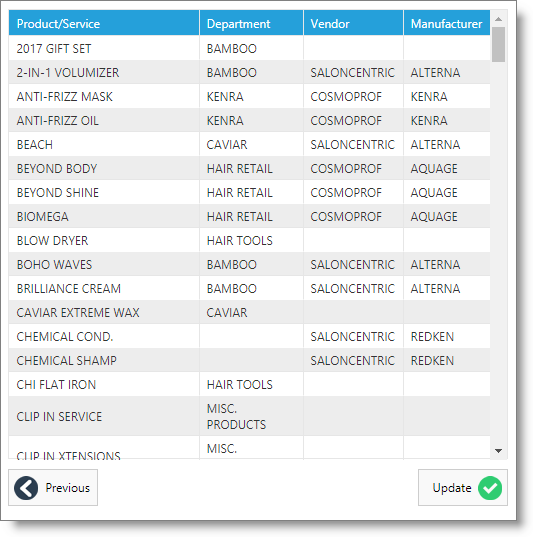Click the Previous button
Viewport: 533px width, 537px height.
(53, 487)
